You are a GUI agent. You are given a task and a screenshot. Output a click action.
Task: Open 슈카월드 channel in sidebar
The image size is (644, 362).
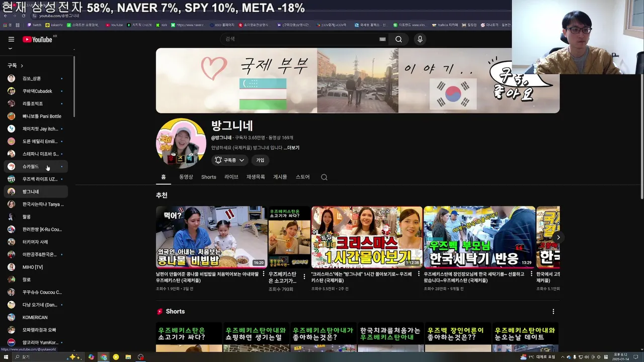(36, 166)
